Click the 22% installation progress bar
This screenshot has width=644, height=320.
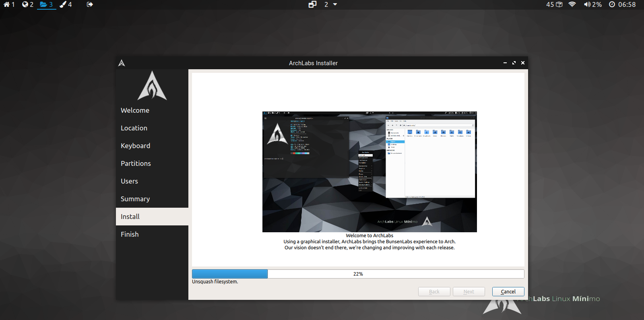[358, 274]
